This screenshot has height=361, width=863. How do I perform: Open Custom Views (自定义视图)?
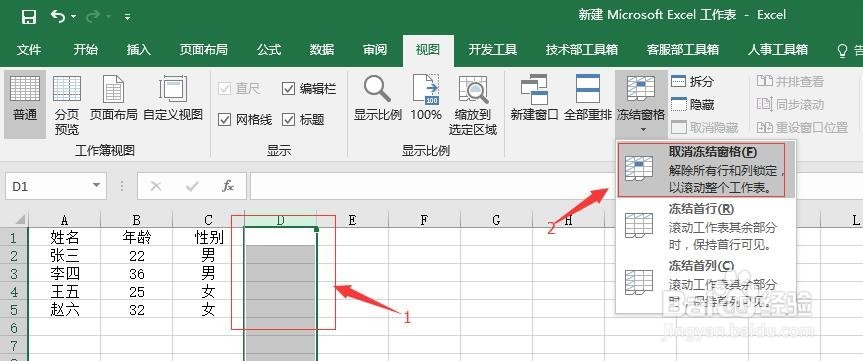click(173, 98)
